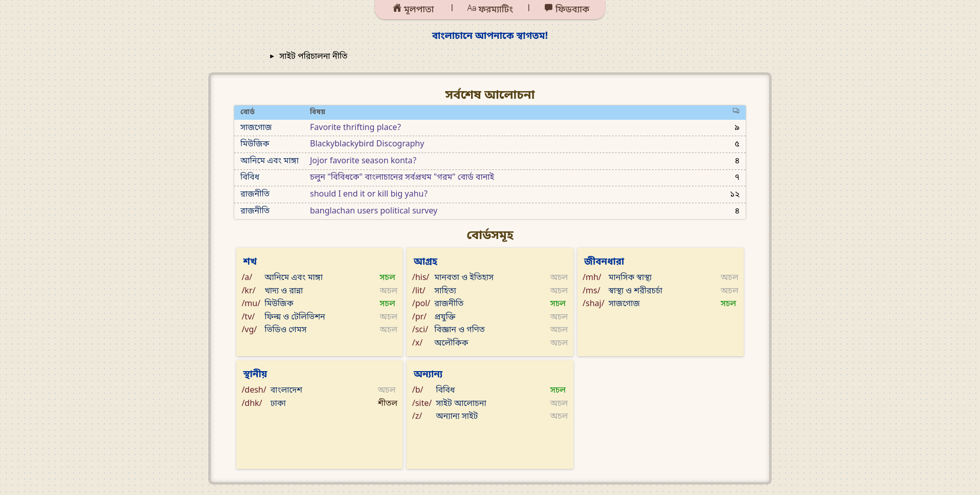The width and height of the screenshot is (980, 495).
Task: Click reply count ১২ in discussions table
Action: [734, 194]
